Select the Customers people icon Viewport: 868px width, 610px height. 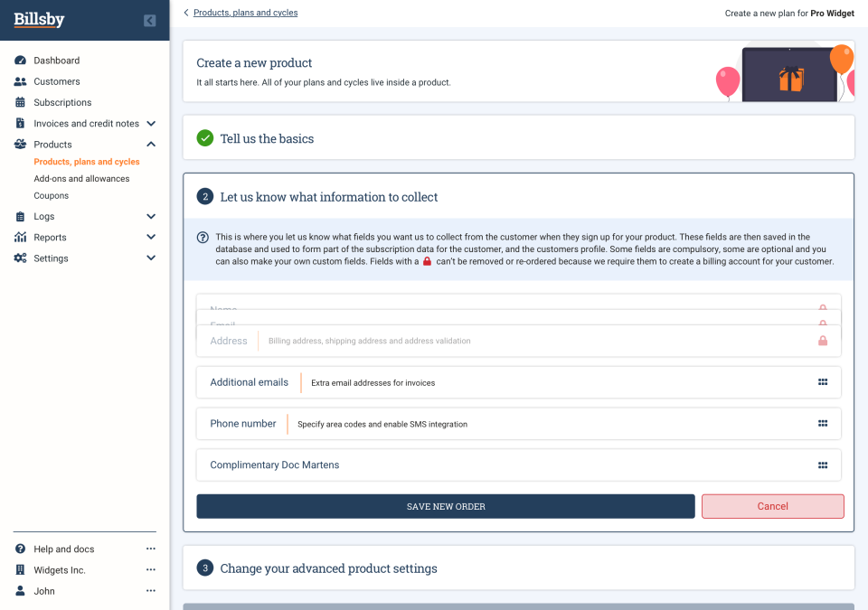tap(20, 80)
